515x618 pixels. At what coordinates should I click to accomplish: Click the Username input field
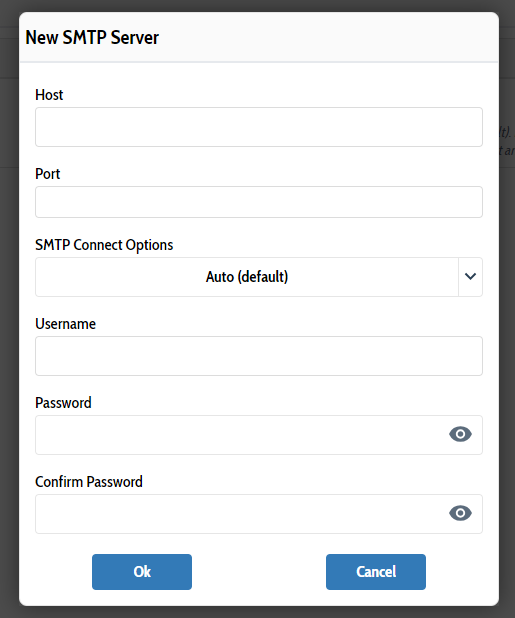(259, 356)
